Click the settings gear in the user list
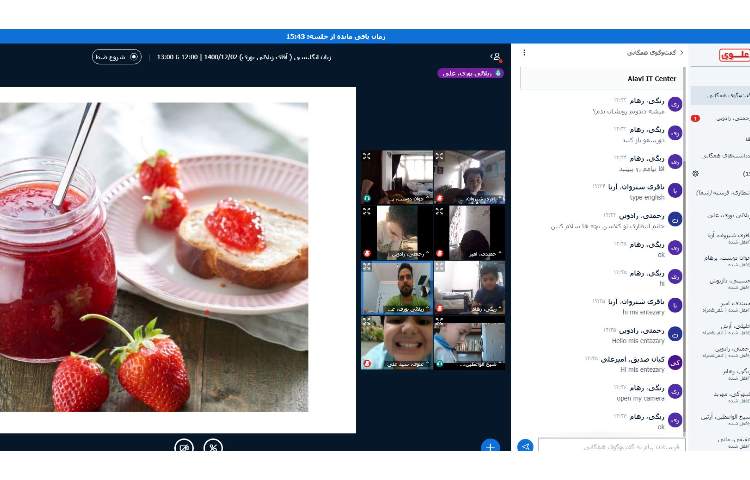The width and height of the screenshot is (750, 480). coord(695,173)
